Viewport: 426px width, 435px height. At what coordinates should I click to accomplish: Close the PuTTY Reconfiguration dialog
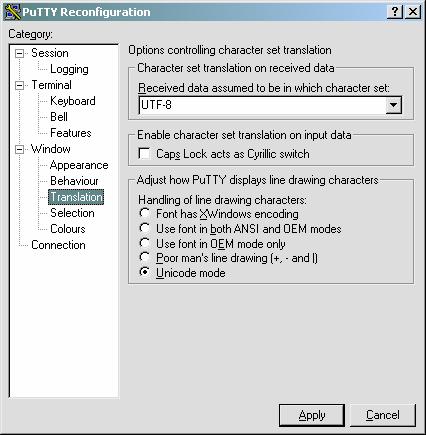point(413,12)
